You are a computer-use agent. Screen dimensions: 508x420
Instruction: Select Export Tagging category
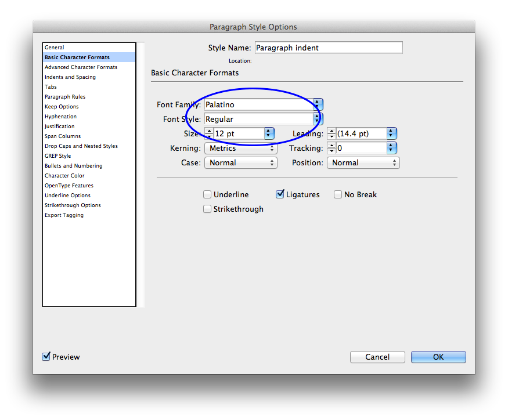(x=89, y=215)
